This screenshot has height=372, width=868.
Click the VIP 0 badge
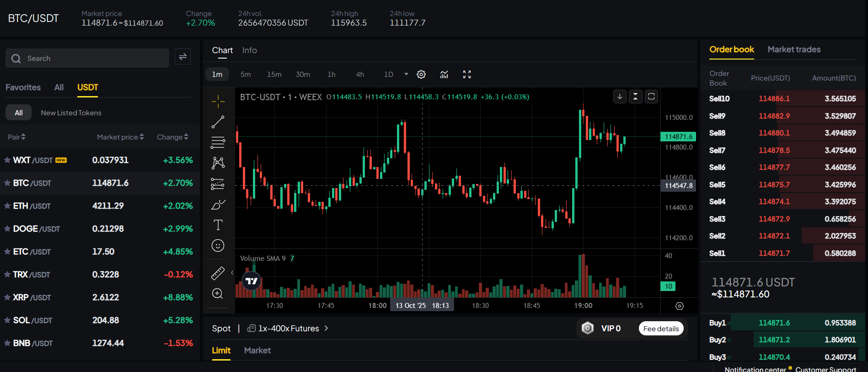(601, 329)
